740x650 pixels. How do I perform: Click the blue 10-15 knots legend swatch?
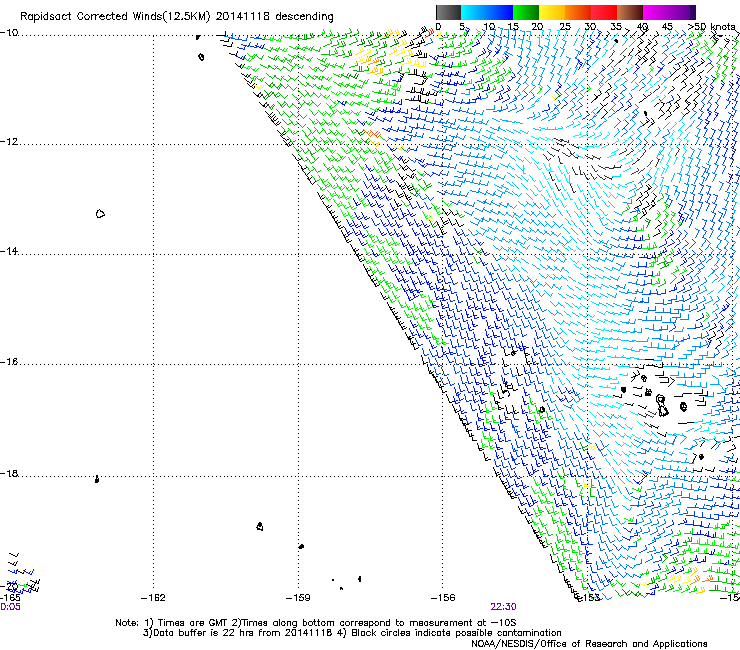click(x=500, y=12)
